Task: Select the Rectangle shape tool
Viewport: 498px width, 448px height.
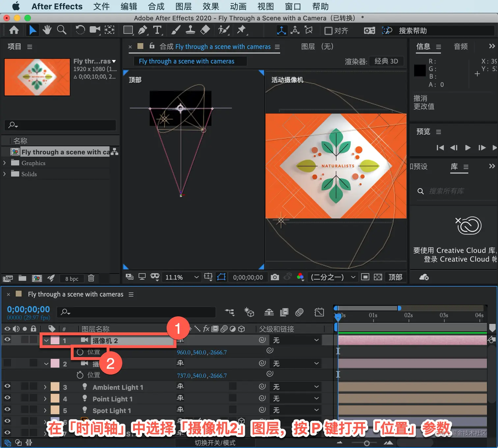Action: pyautogui.click(x=128, y=30)
